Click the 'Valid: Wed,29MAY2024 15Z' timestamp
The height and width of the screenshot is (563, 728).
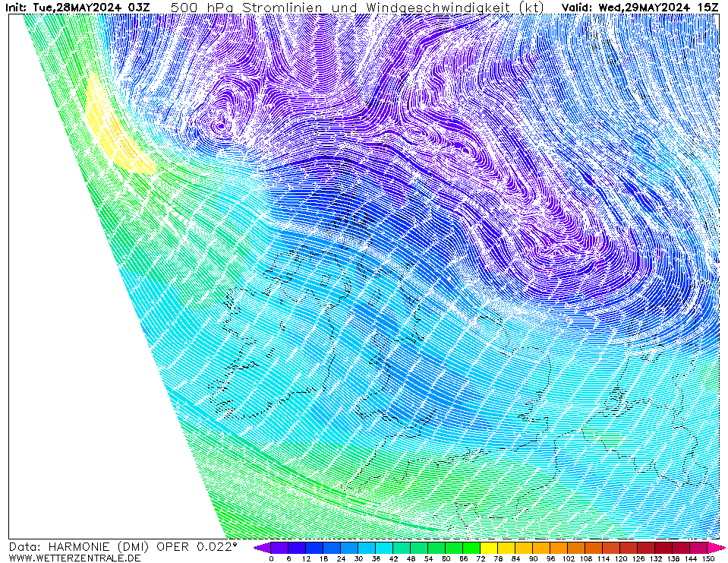[x=640, y=8]
